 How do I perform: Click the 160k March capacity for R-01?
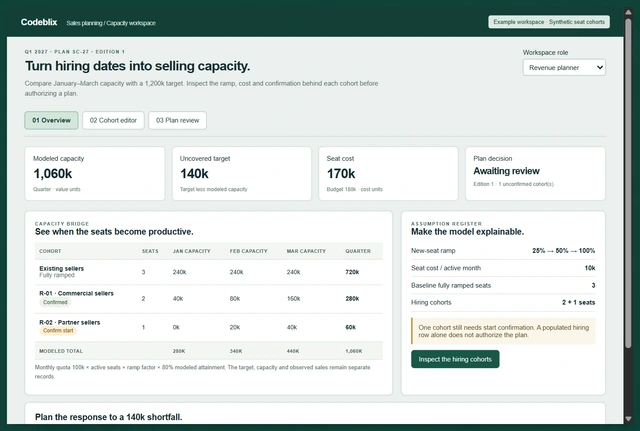point(293,298)
